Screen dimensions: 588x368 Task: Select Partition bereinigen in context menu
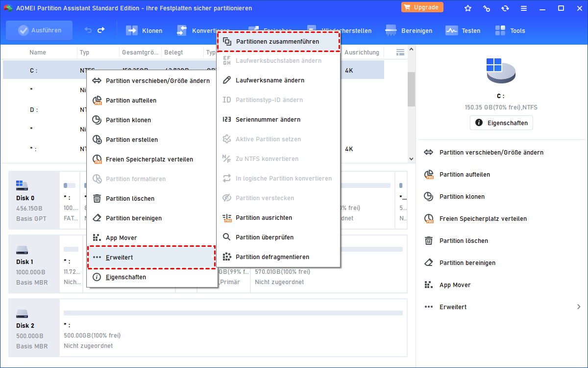pyautogui.click(x=152, y=218)
